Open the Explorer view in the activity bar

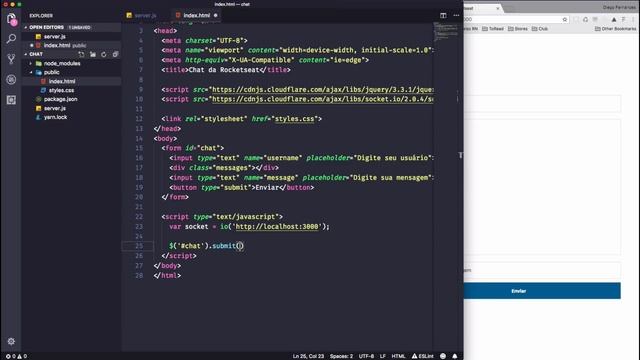pyautogui.click(x=11, y=19)
